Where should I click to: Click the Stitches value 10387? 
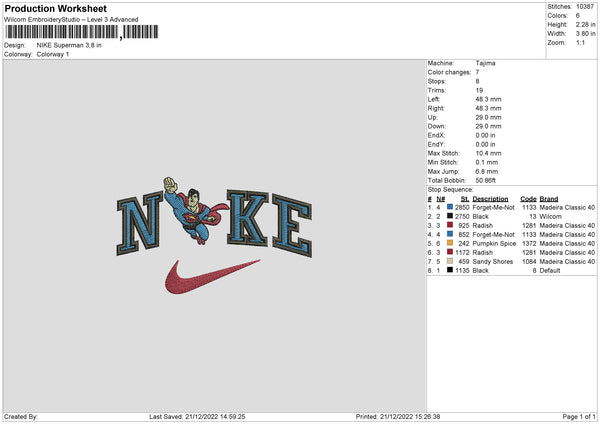coord(585,7)
